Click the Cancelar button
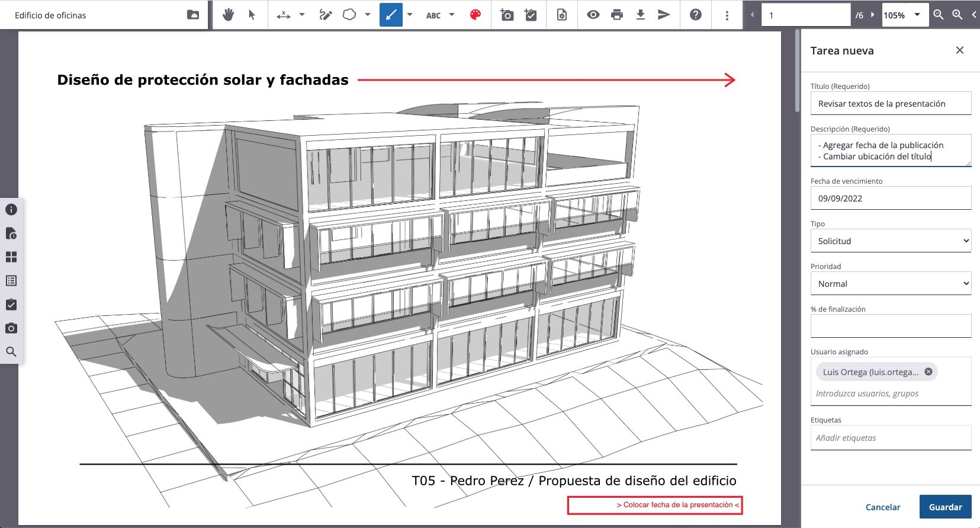The height and width of the screenshot is (528, 980). [x=883, y=507]
